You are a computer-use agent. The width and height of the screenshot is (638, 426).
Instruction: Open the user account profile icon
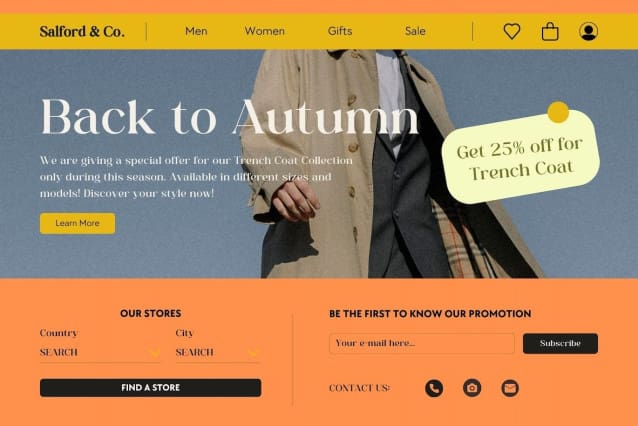[588, 31]
